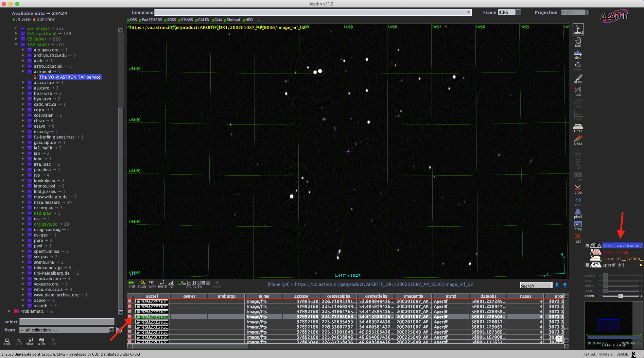The height and width of the screenshot is (358, 644).
Task: Open the SDSS bookmark
Action: 170,20
